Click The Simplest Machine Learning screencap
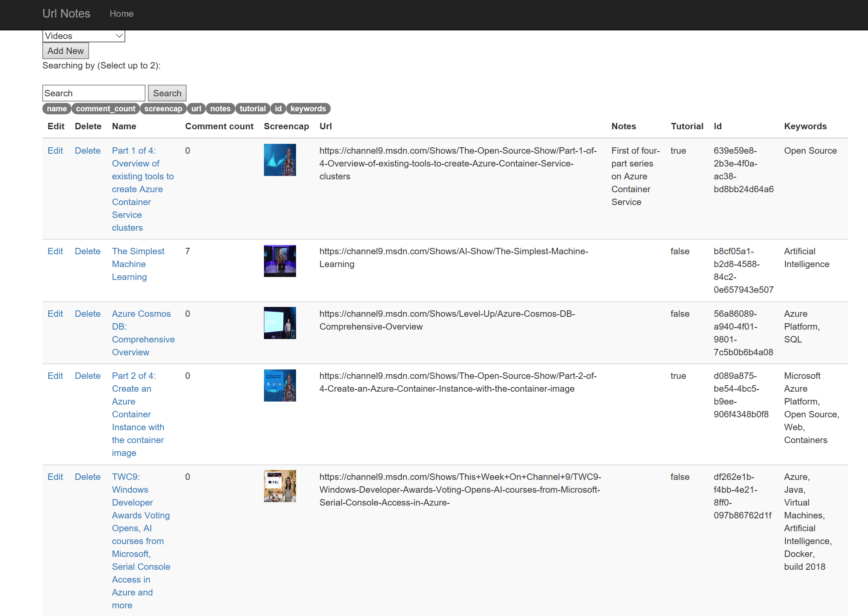Viewport: 868px width, 616px height. 280,261
